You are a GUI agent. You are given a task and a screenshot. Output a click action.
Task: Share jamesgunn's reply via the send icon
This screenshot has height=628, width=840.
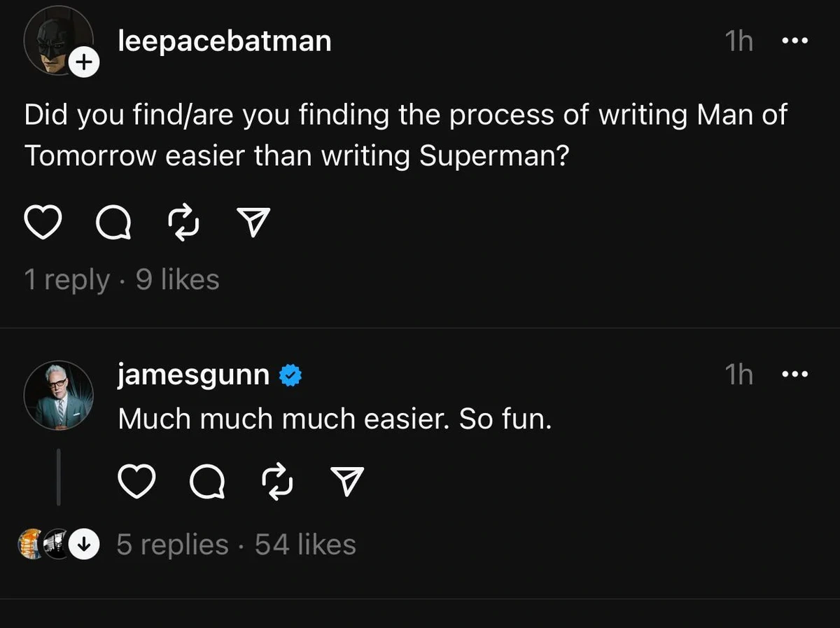tap(347, 481)
